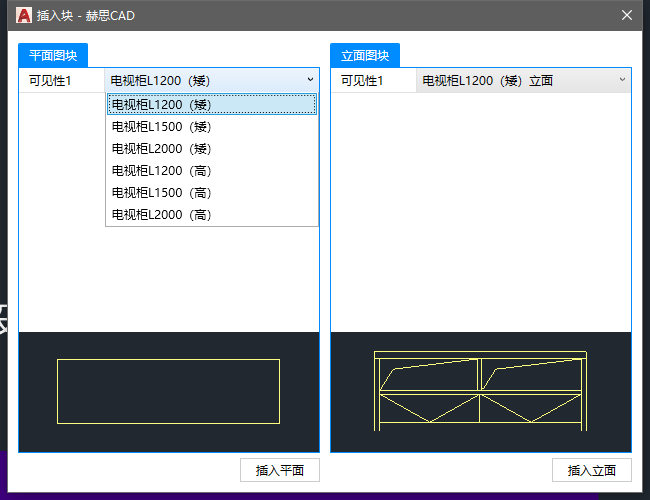This screenshot has height=500, width=650.
Task: Choose 电视柜L1200（矮） from the open list
Action: (x=212, y=104)
